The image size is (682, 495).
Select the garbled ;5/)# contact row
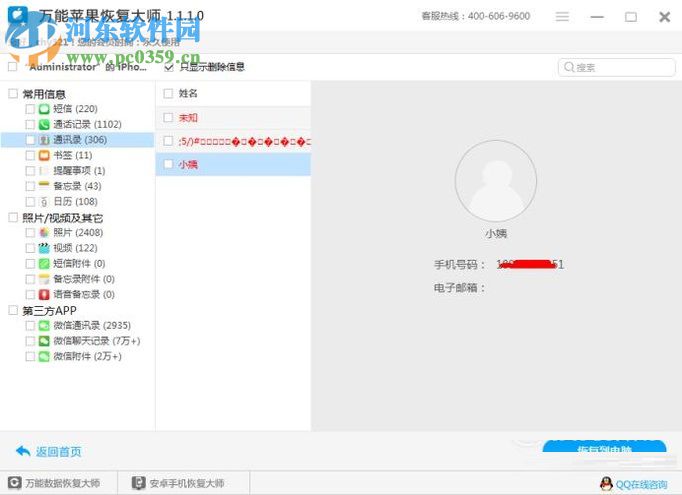click(x=233, y=141)
